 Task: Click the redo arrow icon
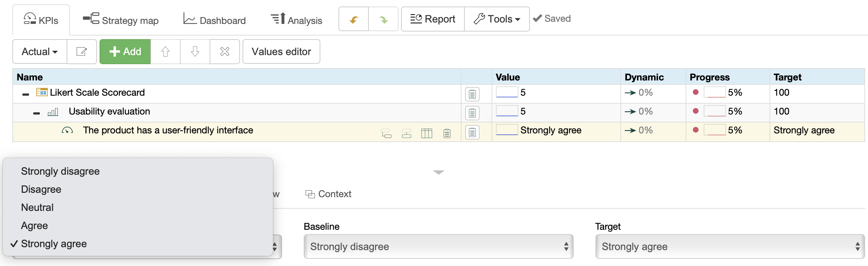[x=383, y=19]
